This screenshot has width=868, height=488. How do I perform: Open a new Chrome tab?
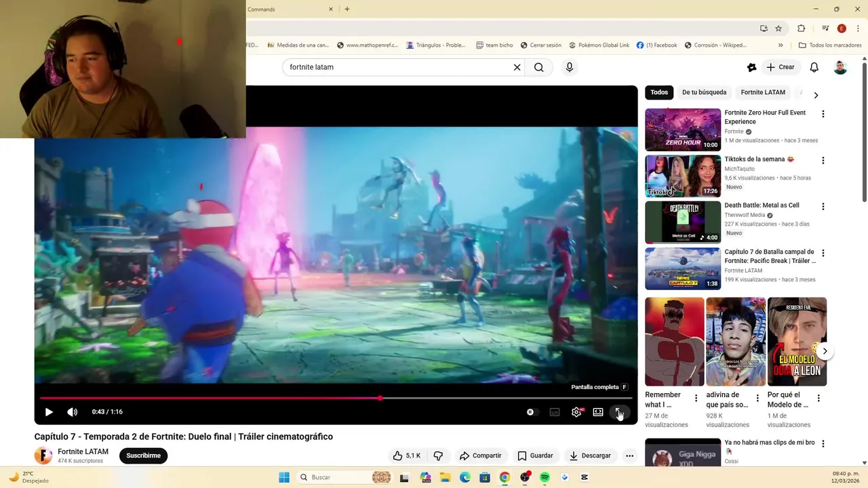[347, 9]
